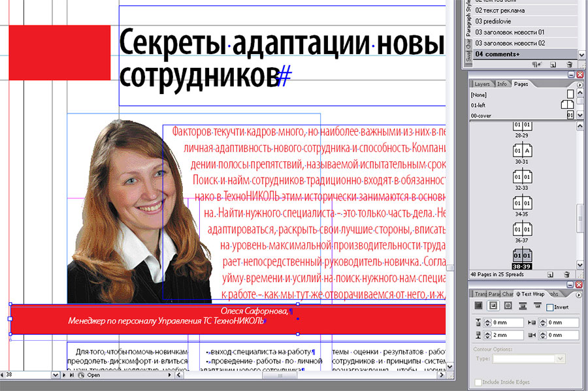Go to previous page arrow in status bar

click(2, 375)
